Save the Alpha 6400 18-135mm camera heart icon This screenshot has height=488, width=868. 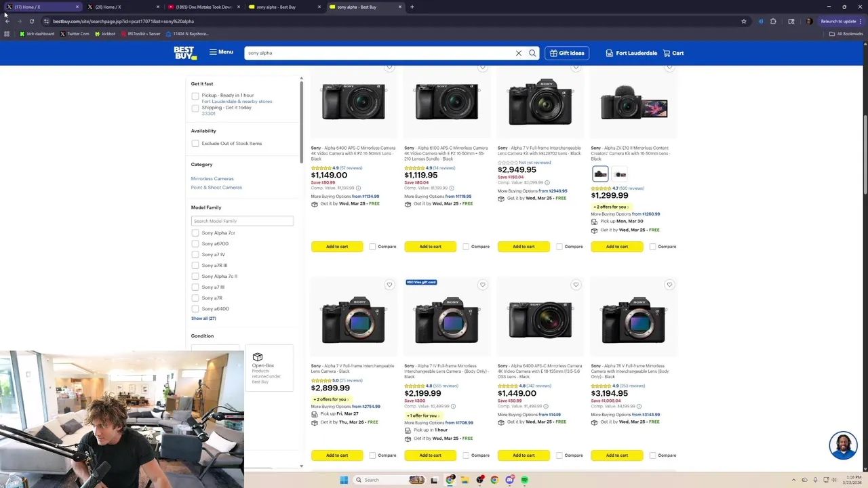click(x=576, y=285)
